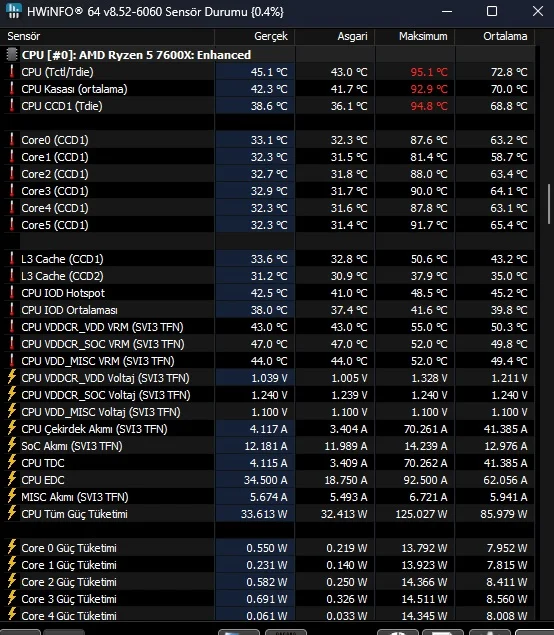554x635 pixels.
Task: Select the CPU Kasası (ortalama) sensor row
Action: [x=269, y=89]
